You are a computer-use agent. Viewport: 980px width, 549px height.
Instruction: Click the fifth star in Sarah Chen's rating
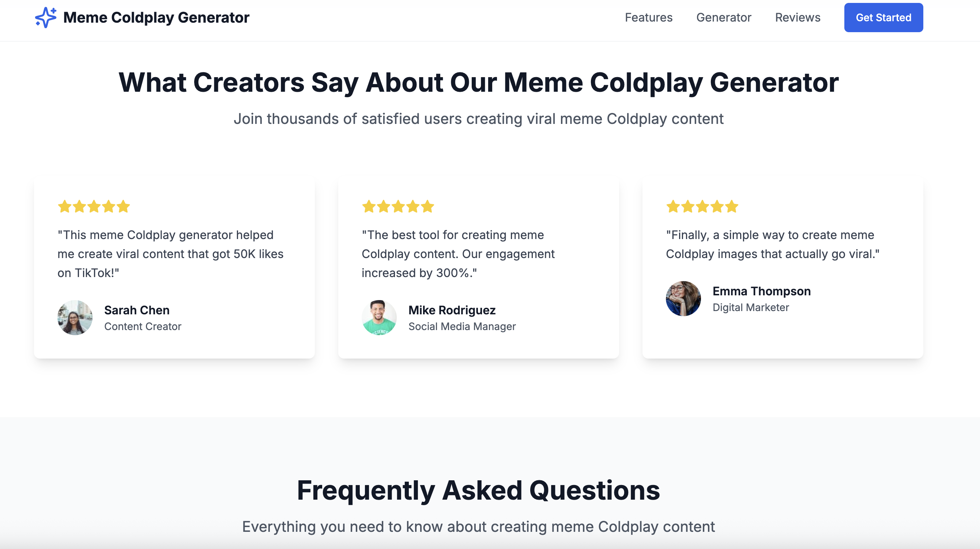coord(123,207)
